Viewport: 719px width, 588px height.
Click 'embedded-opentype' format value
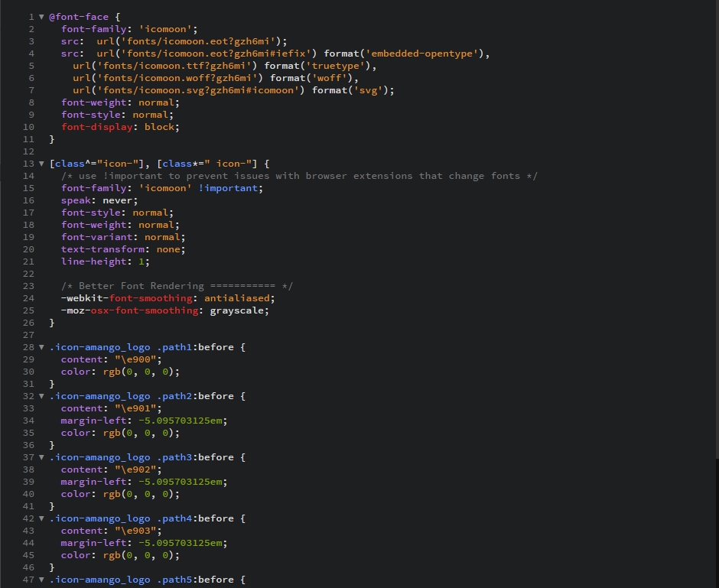click(421, 54)
